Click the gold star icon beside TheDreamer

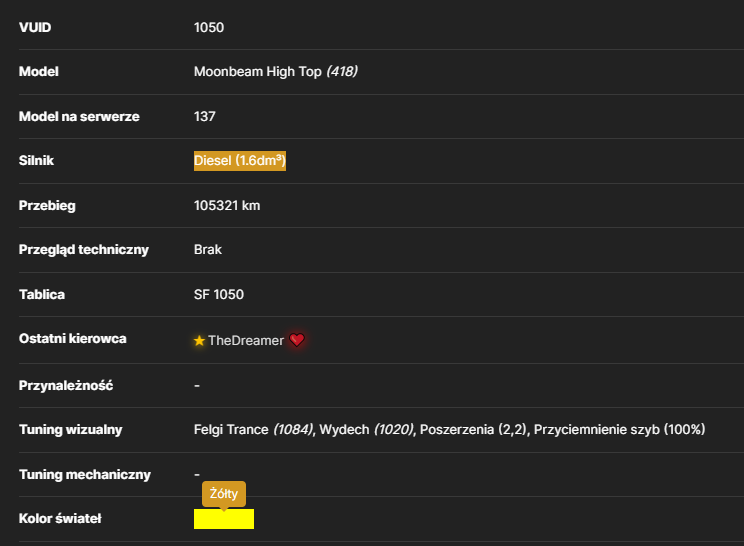tap(199, 341)
